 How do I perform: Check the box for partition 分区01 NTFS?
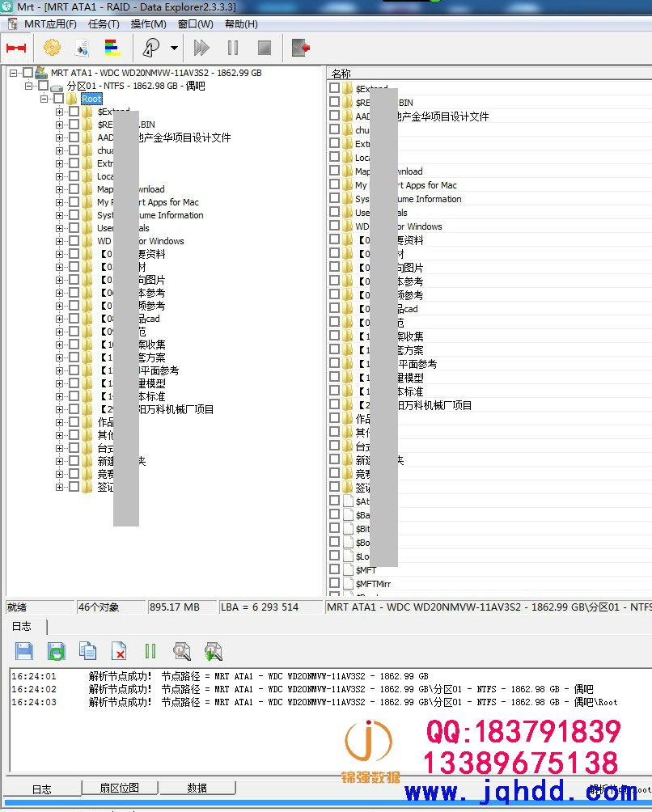[44, 86]
